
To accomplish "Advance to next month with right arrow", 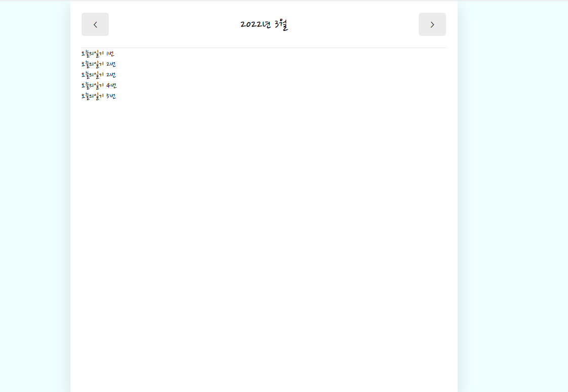I will (x=432, y=24).
